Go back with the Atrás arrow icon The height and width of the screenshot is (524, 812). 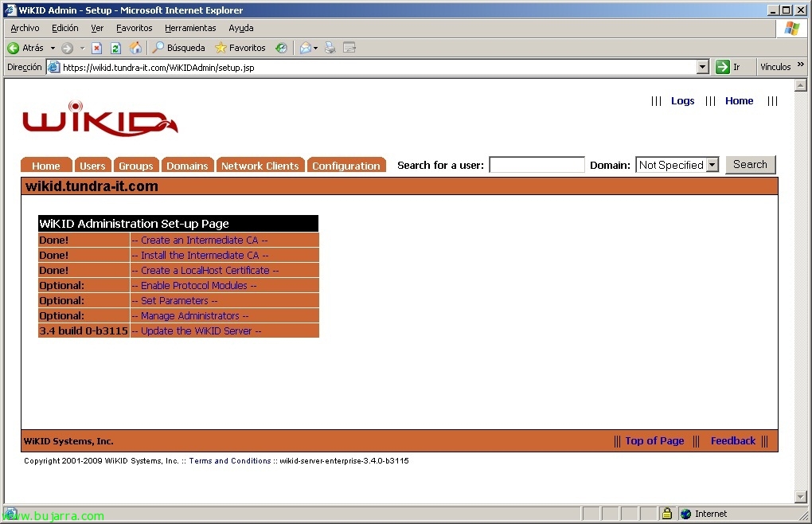tap(14, 48)
